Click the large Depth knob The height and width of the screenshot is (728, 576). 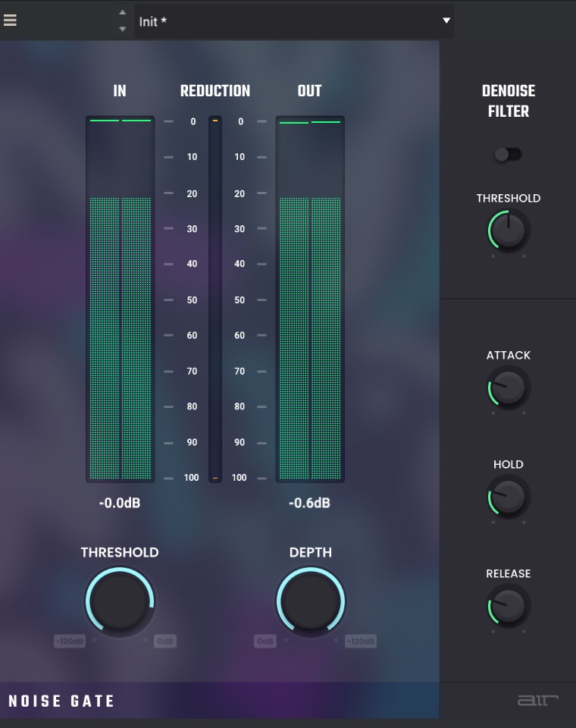(x=311, y=601)
